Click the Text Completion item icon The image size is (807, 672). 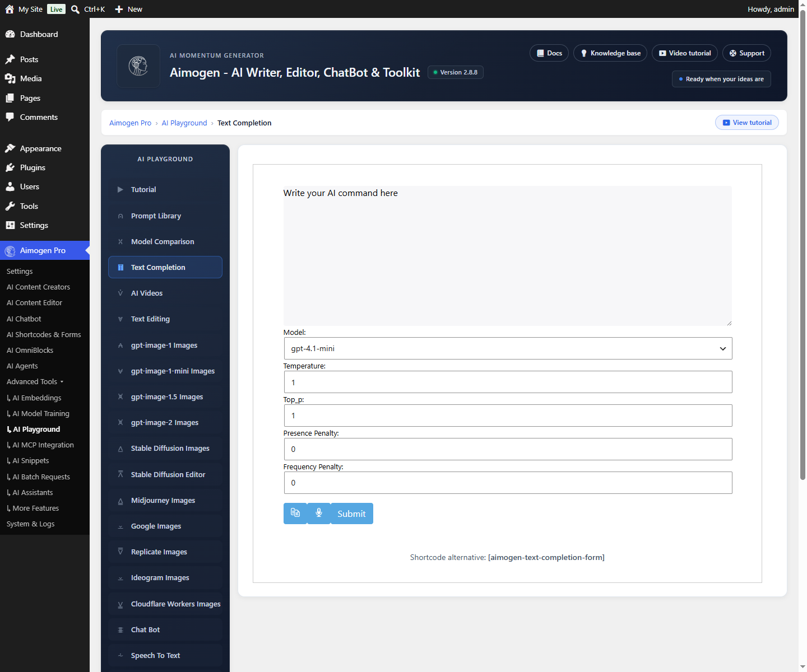click(120, 268)
